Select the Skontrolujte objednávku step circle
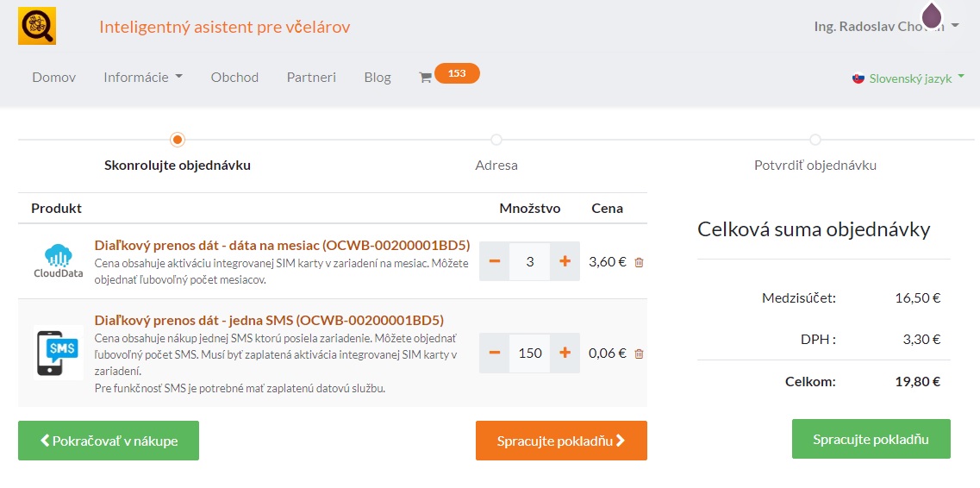 (178, 140)
